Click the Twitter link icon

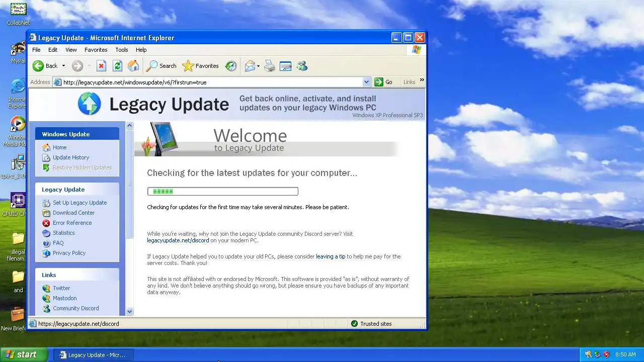click(x=46, y=288)
